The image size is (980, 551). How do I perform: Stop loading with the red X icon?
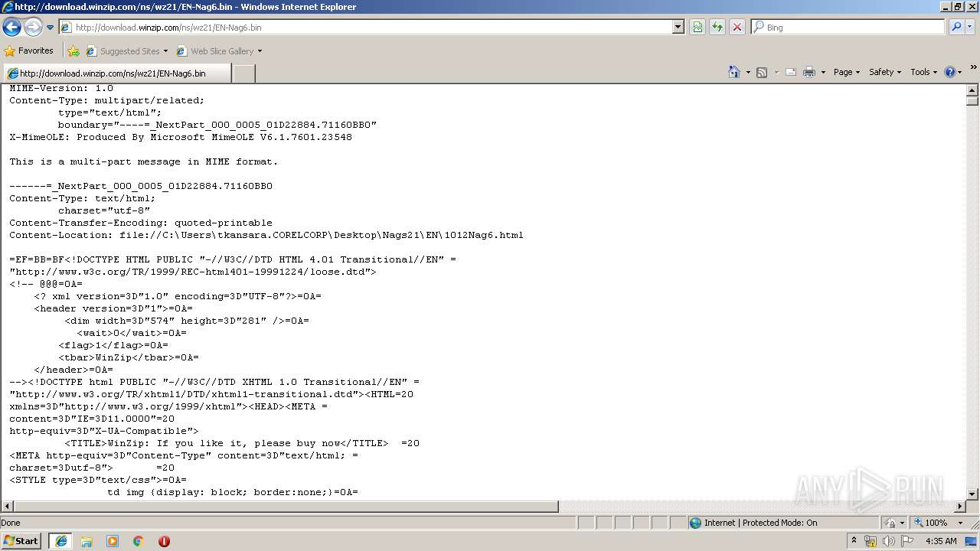737,27
